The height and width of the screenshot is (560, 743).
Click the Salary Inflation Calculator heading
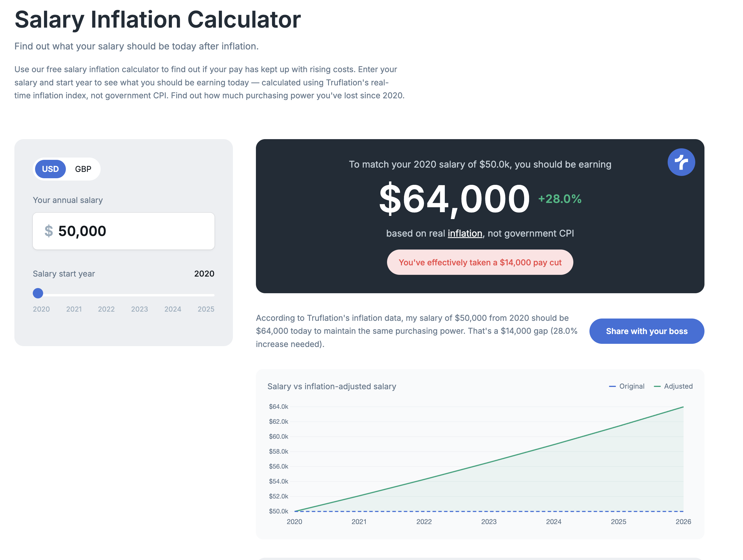pyautogui.click(x=158, y=20)
